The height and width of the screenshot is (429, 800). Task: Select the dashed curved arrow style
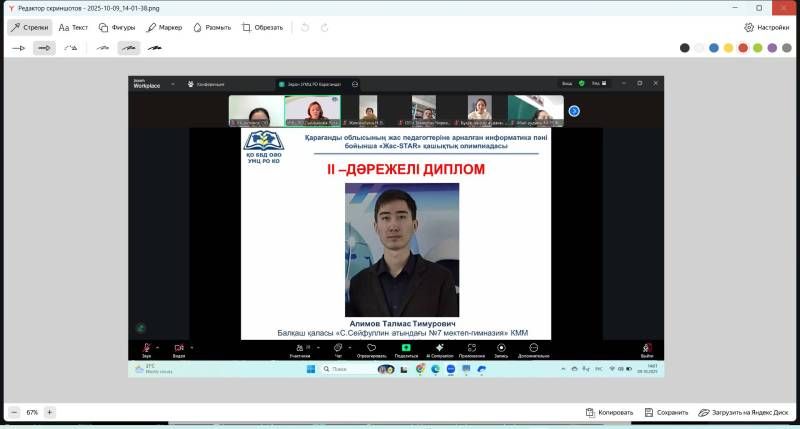71,47
